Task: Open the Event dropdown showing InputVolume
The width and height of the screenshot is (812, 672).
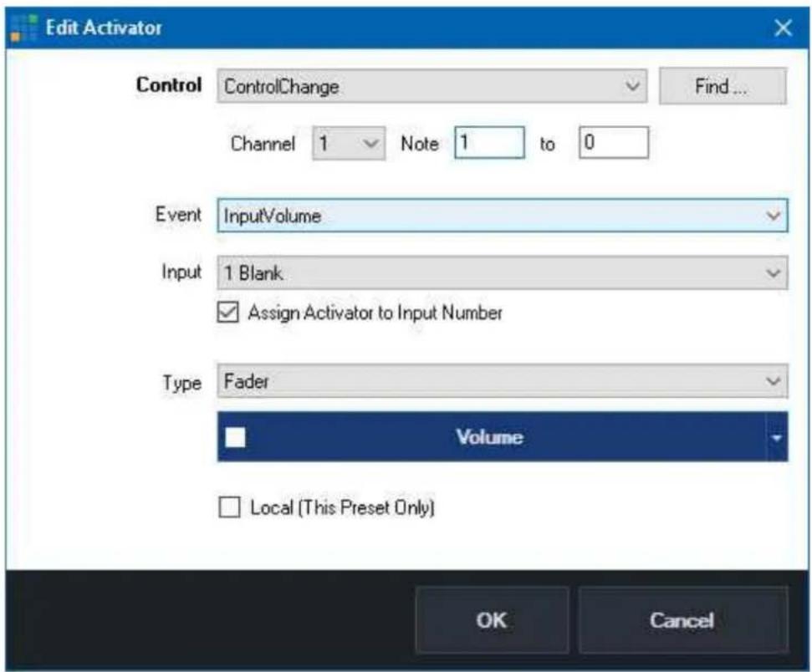Action: click(x=503, y=216)
